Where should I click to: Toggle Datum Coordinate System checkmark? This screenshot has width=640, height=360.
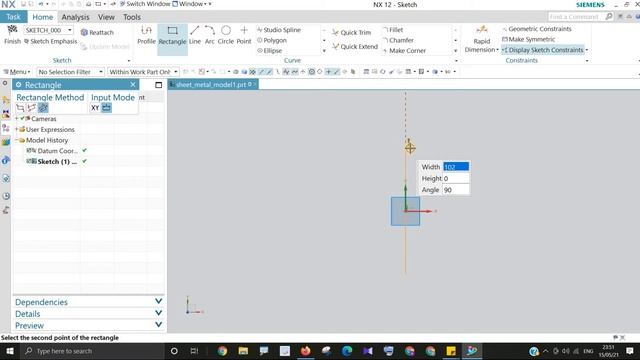[x=84, y=150]
